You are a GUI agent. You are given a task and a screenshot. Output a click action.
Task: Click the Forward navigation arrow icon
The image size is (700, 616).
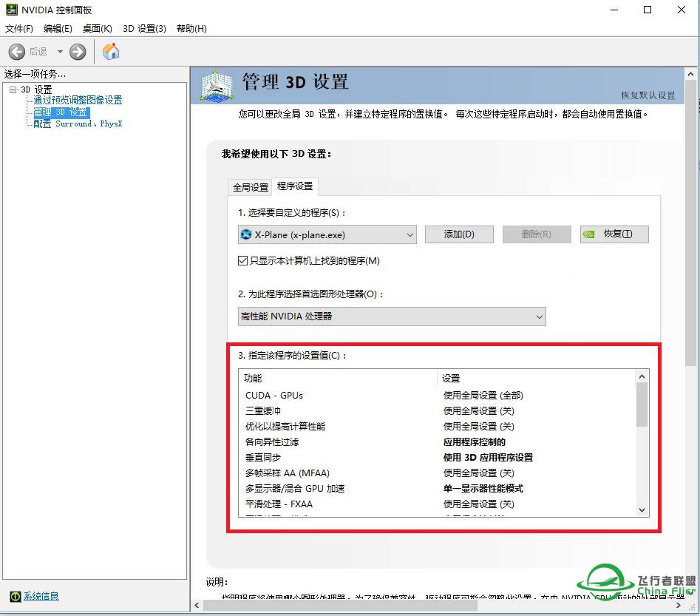pyautogui.click(x=78, y=52)
